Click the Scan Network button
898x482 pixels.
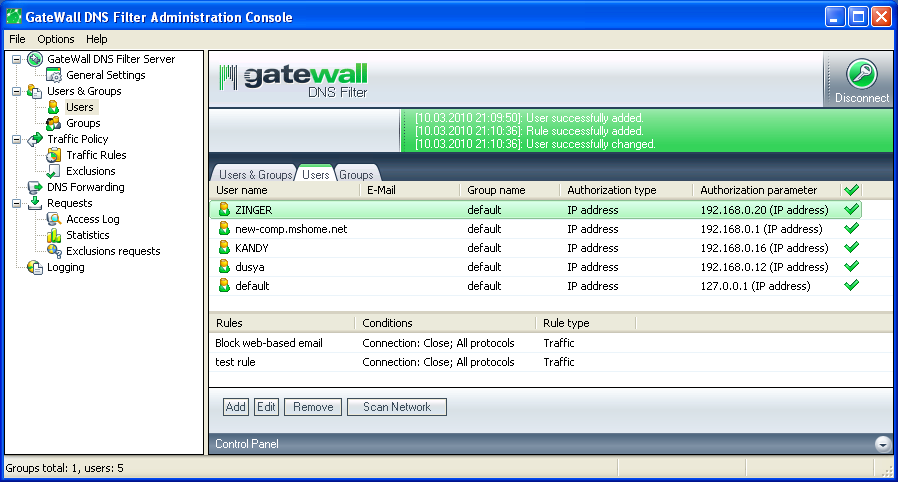click(x=397, y=407)
